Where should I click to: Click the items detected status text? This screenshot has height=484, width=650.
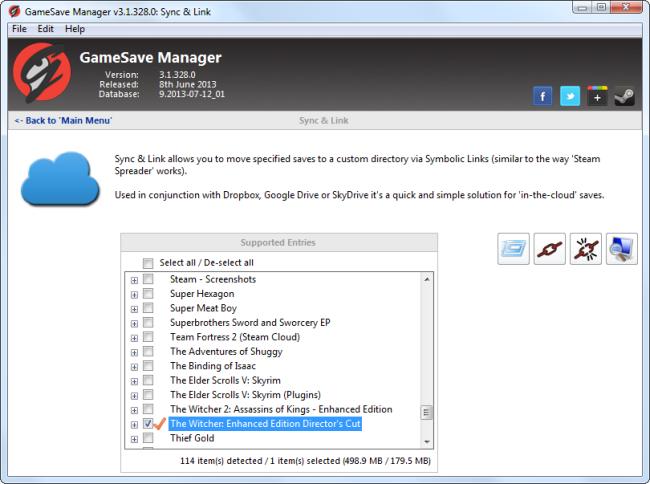pos(305,461)
